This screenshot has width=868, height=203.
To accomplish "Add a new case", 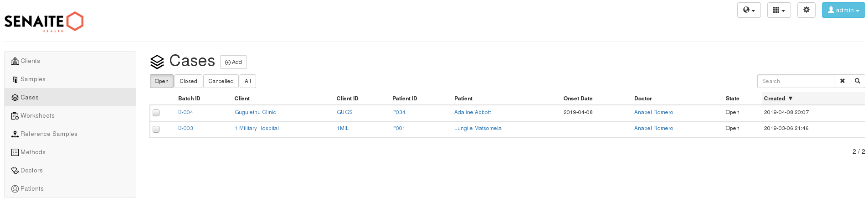I will pos(233,62).
